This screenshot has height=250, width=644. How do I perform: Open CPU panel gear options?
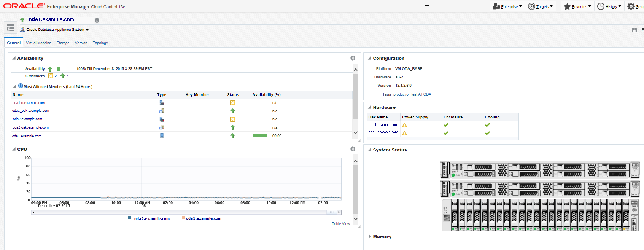pyautogui.click(x=353, y=149)
